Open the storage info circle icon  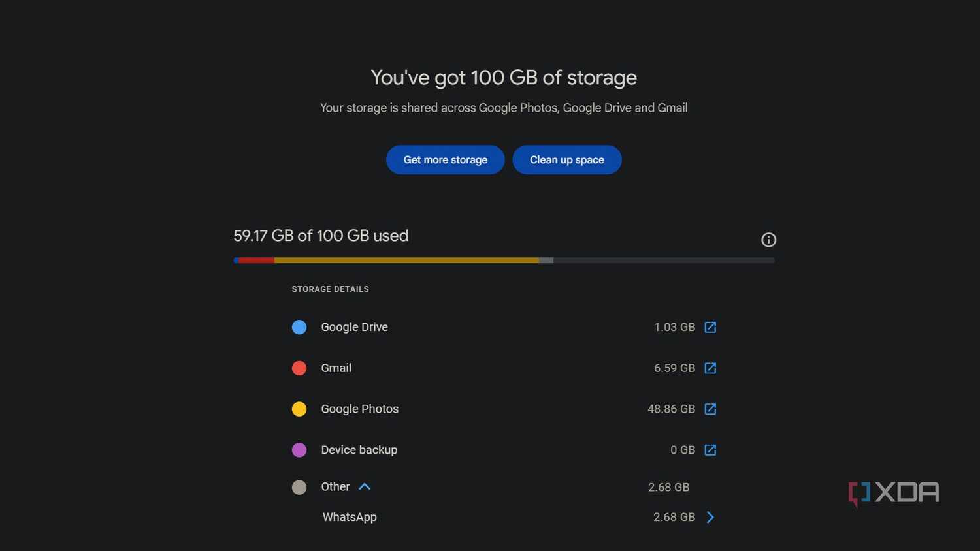point(768,240)
